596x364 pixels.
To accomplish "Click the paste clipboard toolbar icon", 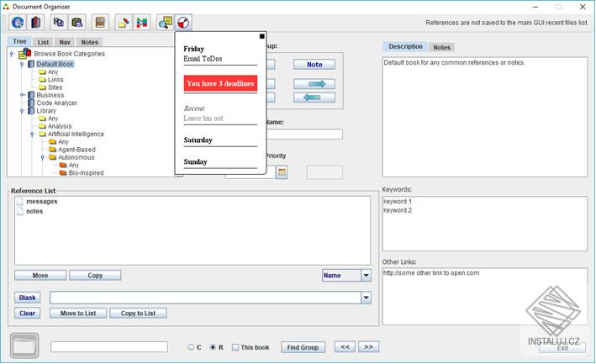I will coord(76,23).
